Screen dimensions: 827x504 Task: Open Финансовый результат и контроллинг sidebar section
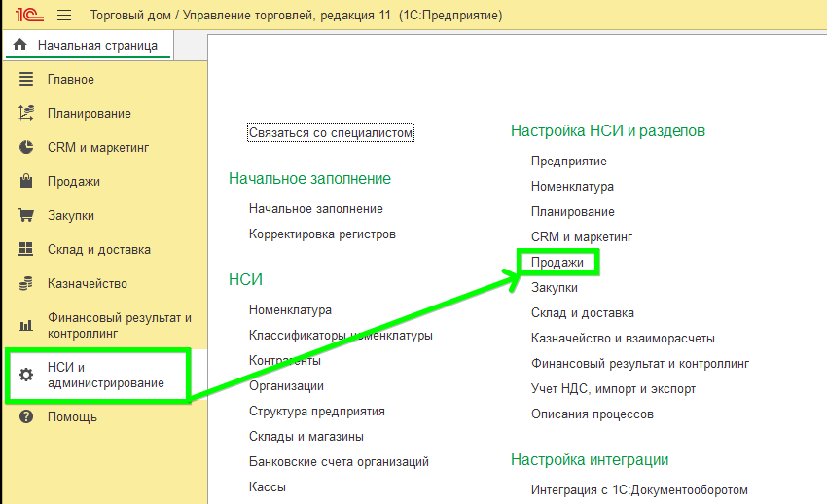pyautogui.click(x=120, y=325)
